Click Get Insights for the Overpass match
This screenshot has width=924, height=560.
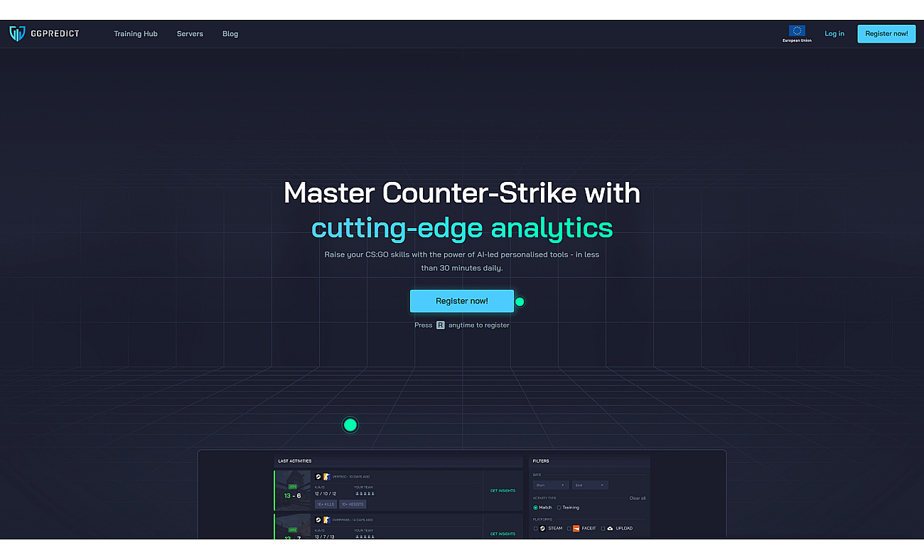tap(503, 534)
